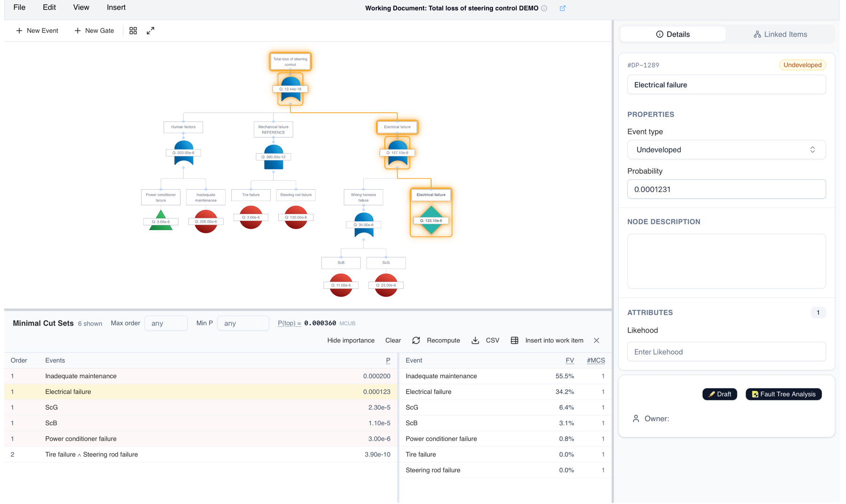Open the View menu
Viewport: 846px width, 504px height.
point(81,8)
